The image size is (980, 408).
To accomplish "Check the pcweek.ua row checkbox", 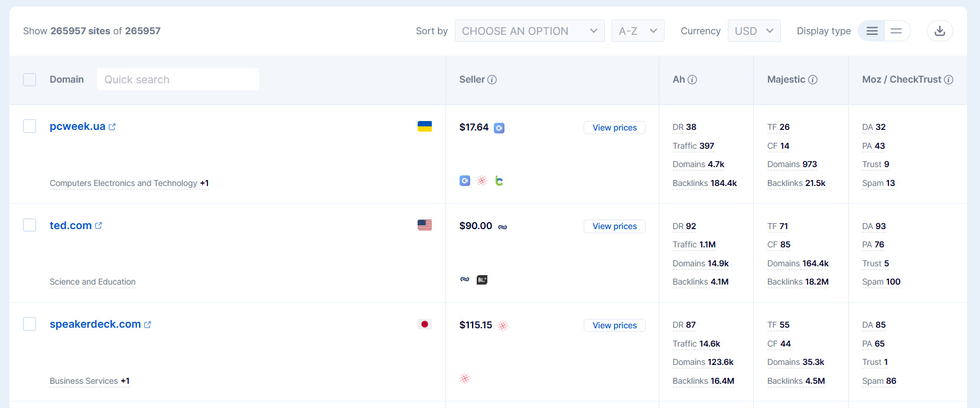I will coord(30,126).
